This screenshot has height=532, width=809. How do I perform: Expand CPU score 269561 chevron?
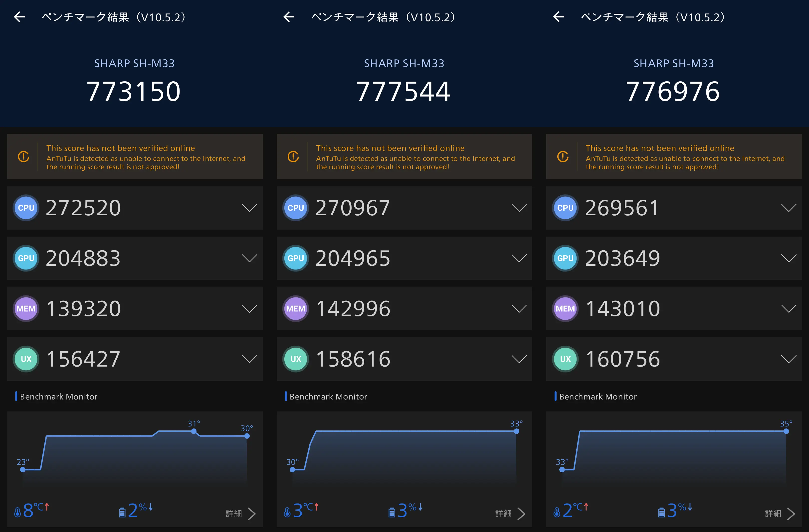tap(788, 208)
